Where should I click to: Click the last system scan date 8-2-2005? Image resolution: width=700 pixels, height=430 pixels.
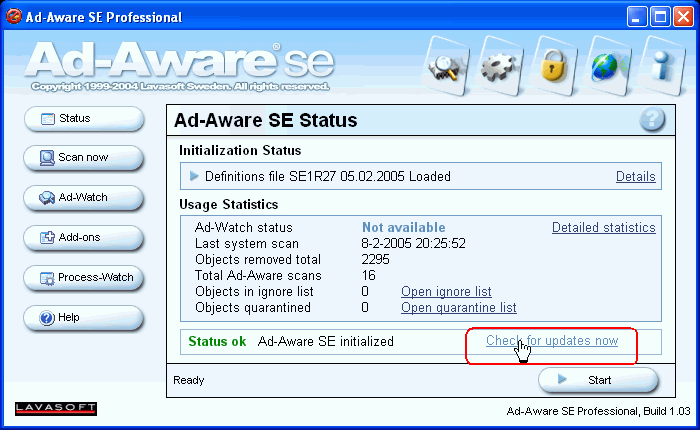413,243
